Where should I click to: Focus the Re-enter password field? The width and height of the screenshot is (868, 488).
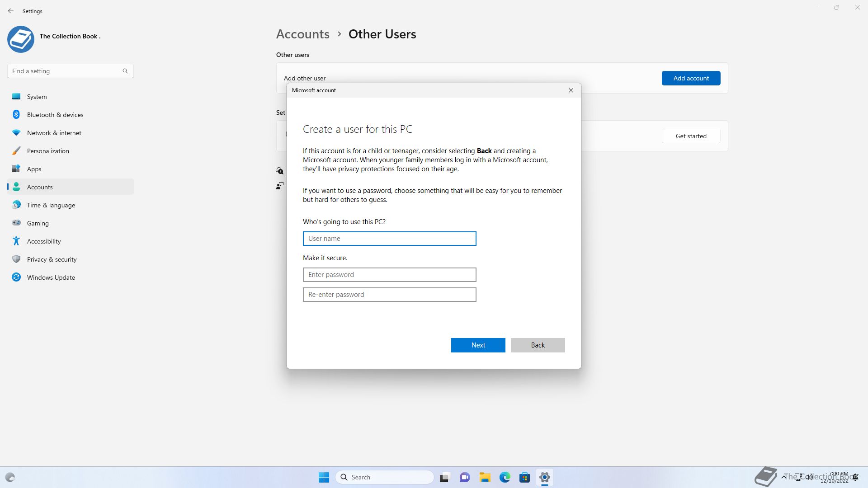tap(389, 295)
